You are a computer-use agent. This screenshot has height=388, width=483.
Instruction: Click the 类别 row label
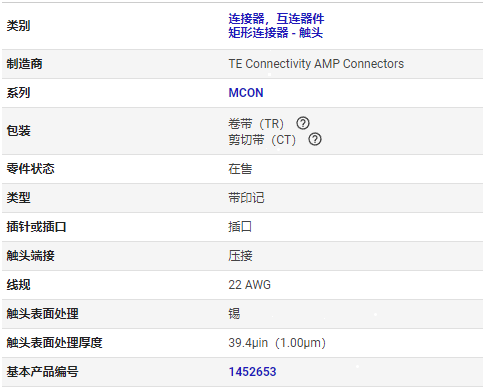point(18,26)
